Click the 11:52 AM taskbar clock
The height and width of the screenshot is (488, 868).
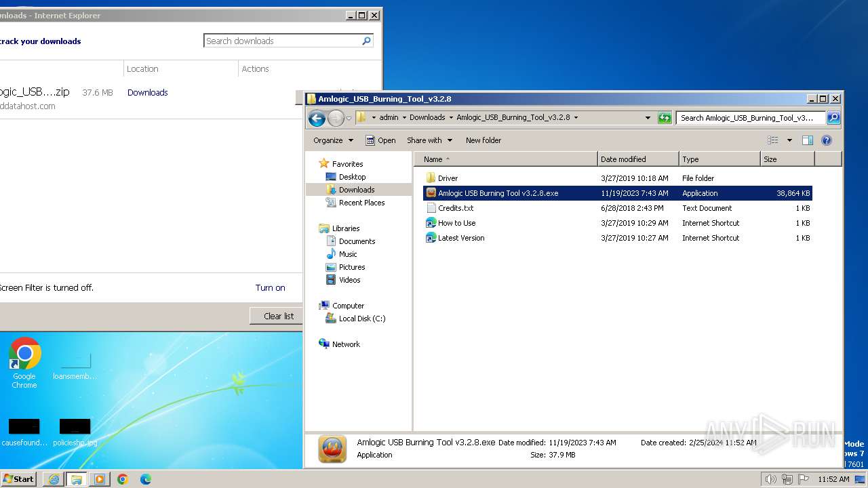[833, 479]
